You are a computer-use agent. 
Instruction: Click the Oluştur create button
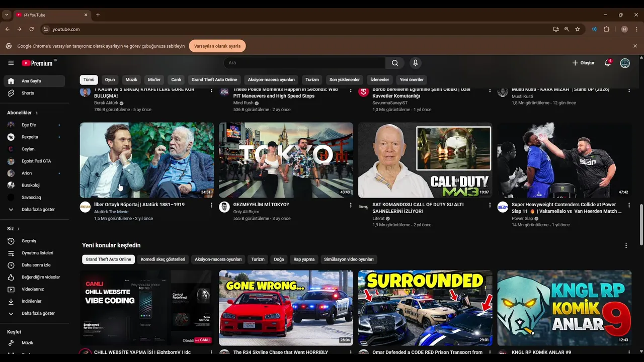click(583, 63)
